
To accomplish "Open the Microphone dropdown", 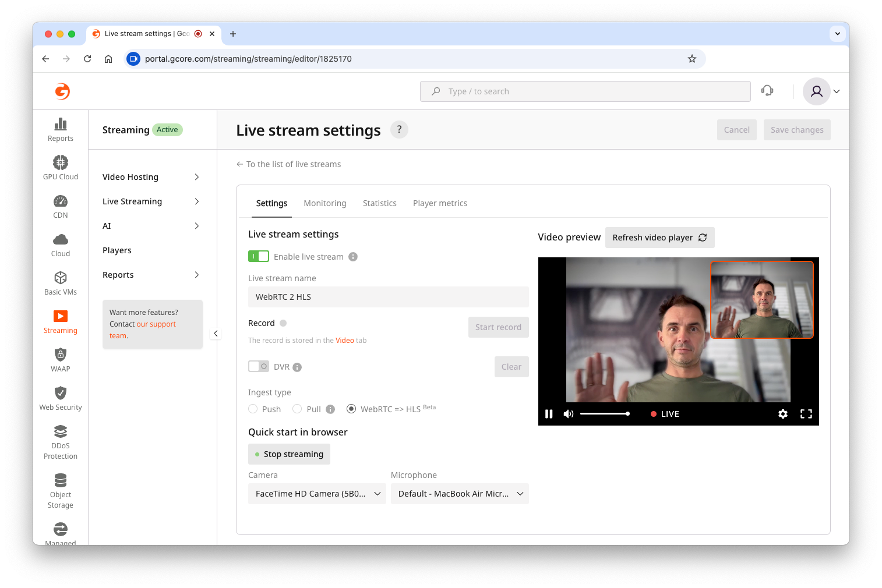I will point(460,494).
